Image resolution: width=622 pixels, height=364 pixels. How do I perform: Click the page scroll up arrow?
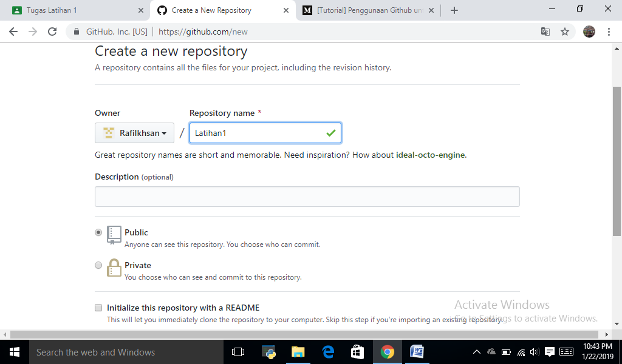click(x=617, y=49)
